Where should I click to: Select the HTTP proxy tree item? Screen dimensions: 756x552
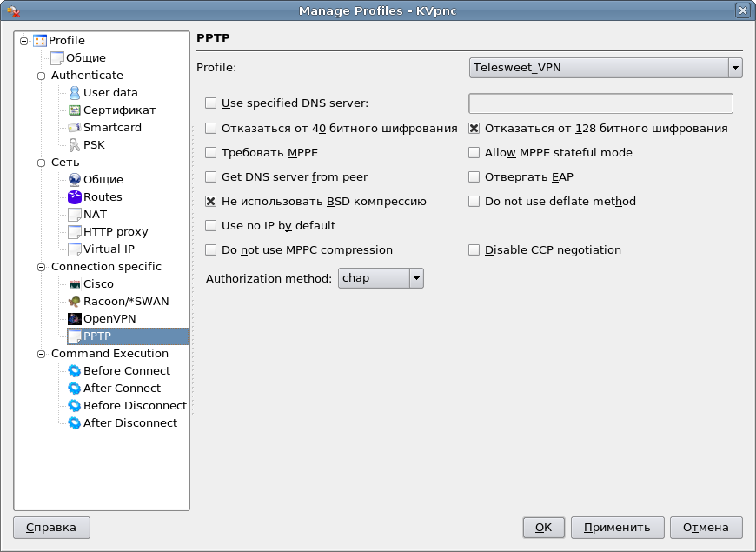click(x=115, y=232)
